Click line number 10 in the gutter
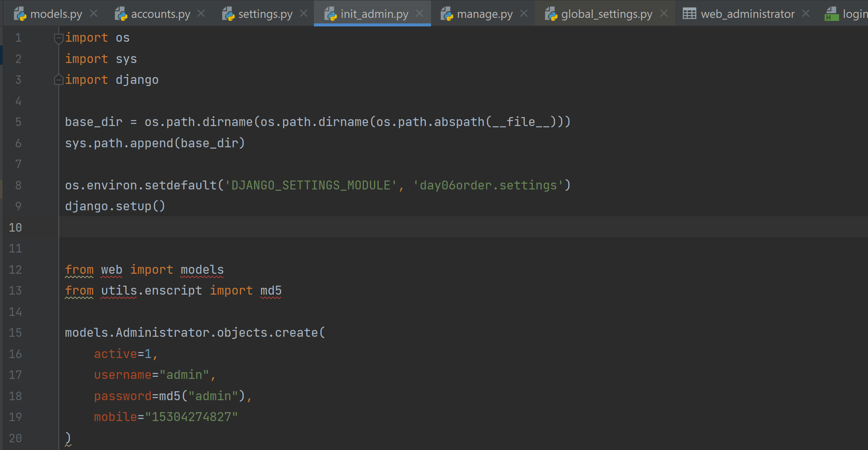This screenshot has height=450, width=868. pyautogui.click(x=15, y=227)
